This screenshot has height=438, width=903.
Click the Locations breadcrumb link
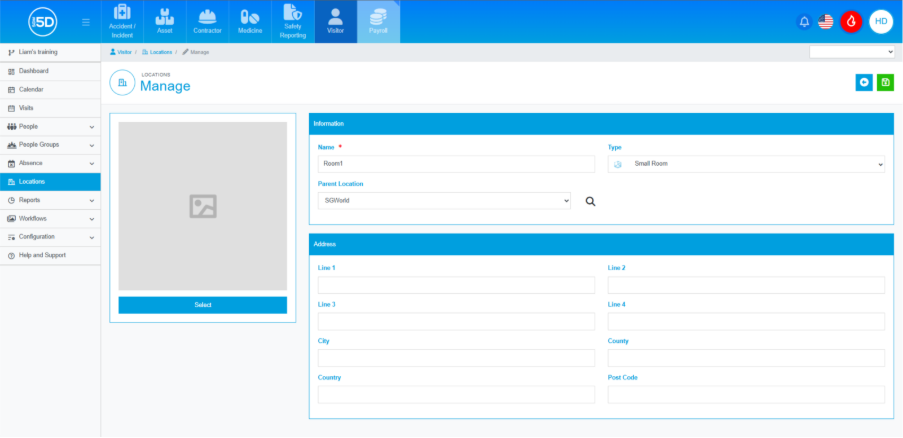pyautogui.click(x=158, y=51)
